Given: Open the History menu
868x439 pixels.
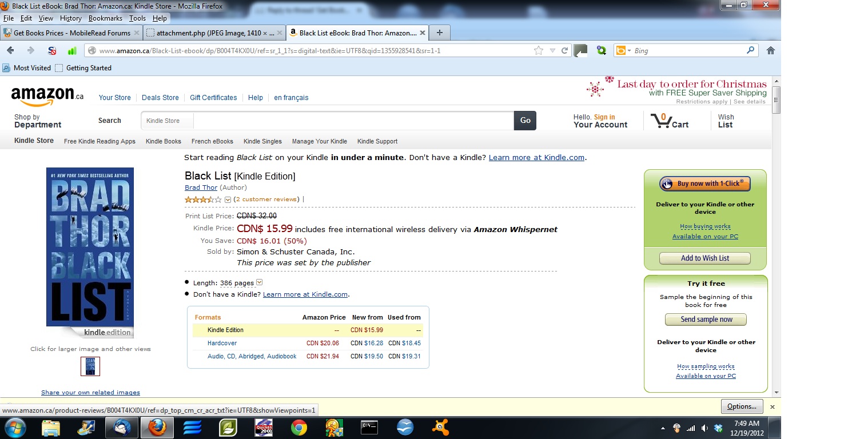Looking at the screenshot, I should 71,18.
